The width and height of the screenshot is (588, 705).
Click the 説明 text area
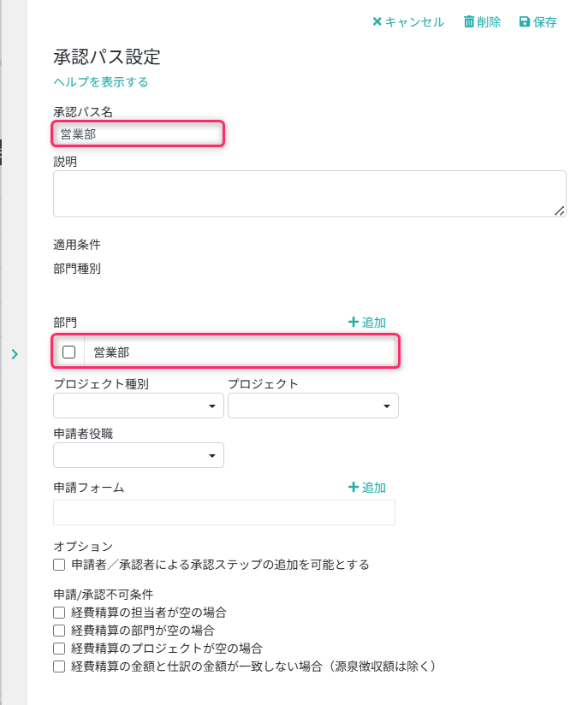[x=308, y=193]
